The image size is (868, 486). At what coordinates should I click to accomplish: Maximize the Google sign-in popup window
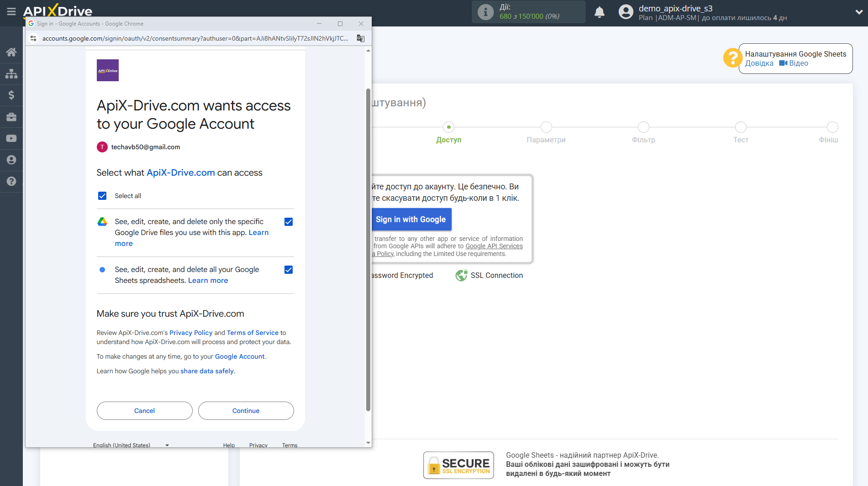point(340,24)
